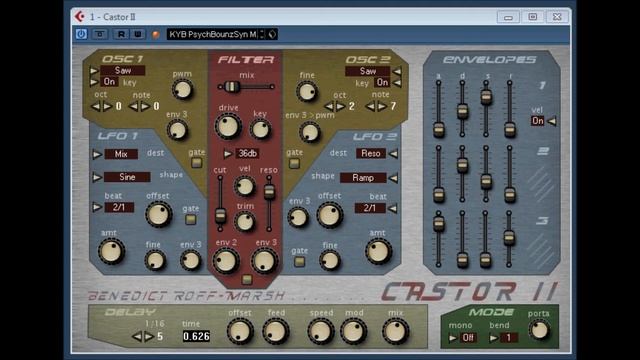Viewport: 640px width, 360px height.
Task: Click the orange indicator in plugin toolbar
Action: point(156,34)
